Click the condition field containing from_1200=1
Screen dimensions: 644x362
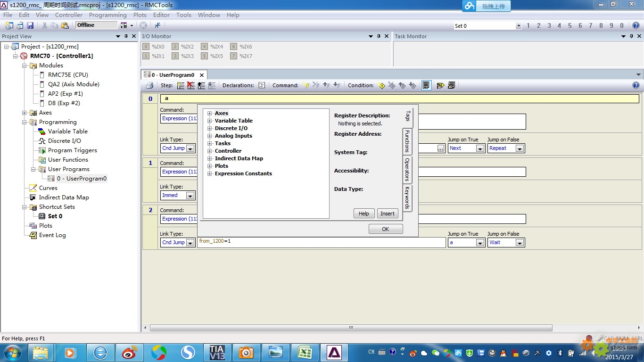[322, 242]
